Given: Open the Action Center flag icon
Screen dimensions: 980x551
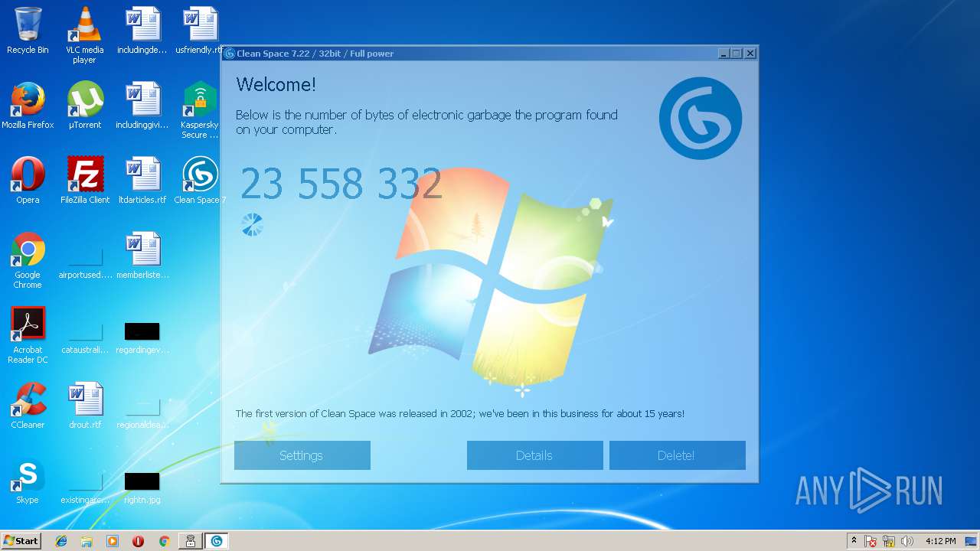Looking at the screenshot, I should coord(871,542).
